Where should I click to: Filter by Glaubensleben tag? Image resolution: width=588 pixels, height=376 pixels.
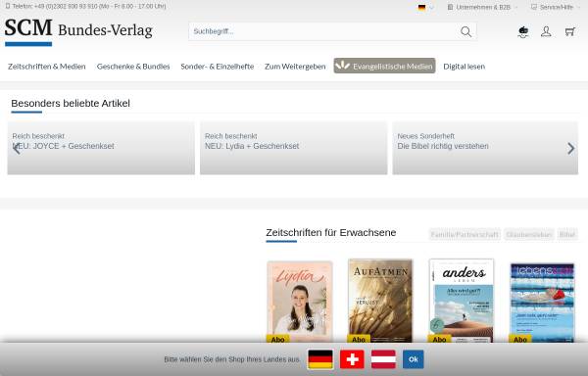(x=529, y=234)
